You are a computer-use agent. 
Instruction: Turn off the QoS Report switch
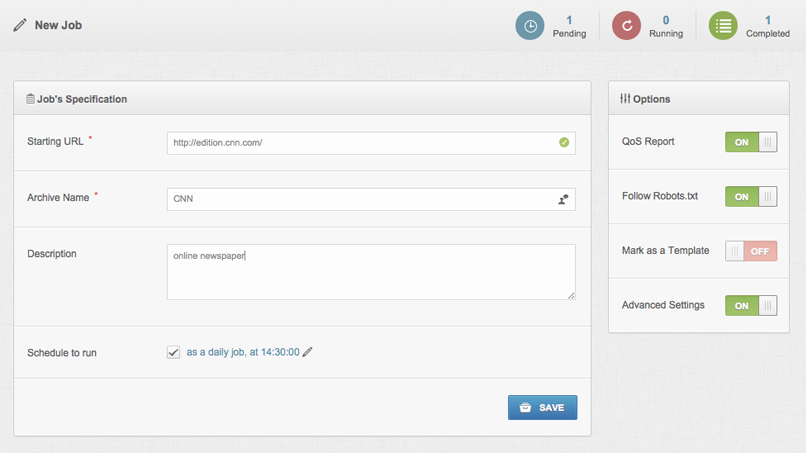pyautogui.click(x=751, y=142)
